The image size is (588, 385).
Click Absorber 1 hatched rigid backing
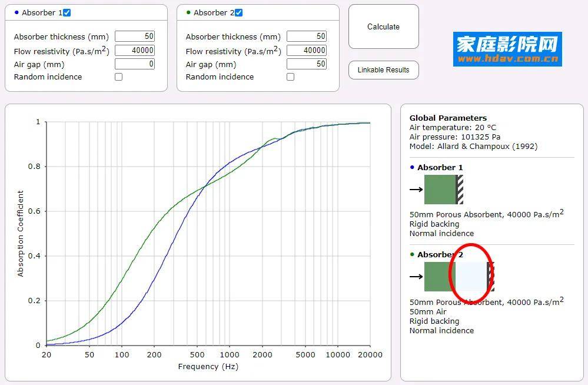460,190
